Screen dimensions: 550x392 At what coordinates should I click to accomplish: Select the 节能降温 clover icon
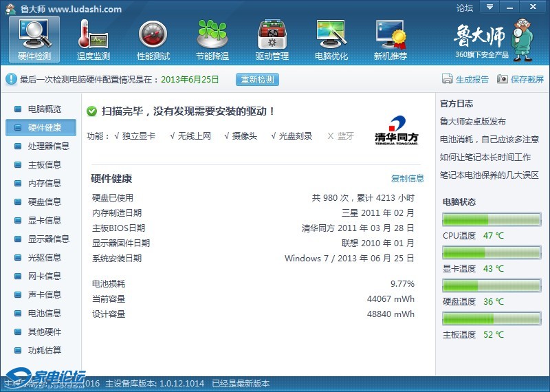click(x=212, y=34)
